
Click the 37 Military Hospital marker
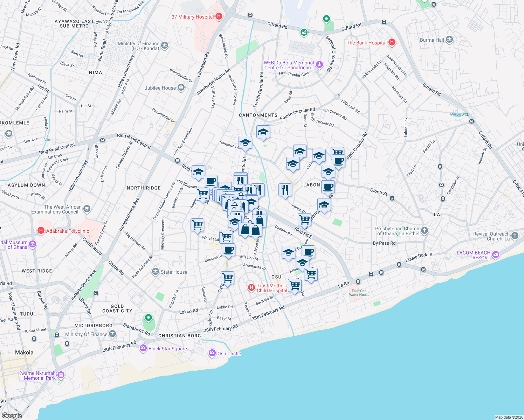[219, 16]
